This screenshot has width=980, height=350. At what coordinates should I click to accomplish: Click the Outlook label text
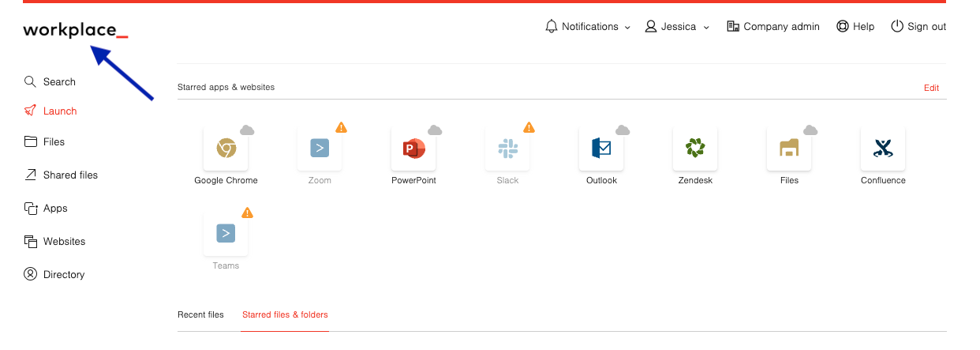[x=601, y=180]
